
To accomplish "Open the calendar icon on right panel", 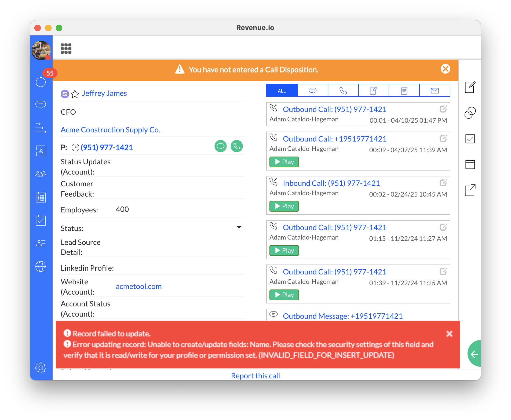I will tap(470, 164).
